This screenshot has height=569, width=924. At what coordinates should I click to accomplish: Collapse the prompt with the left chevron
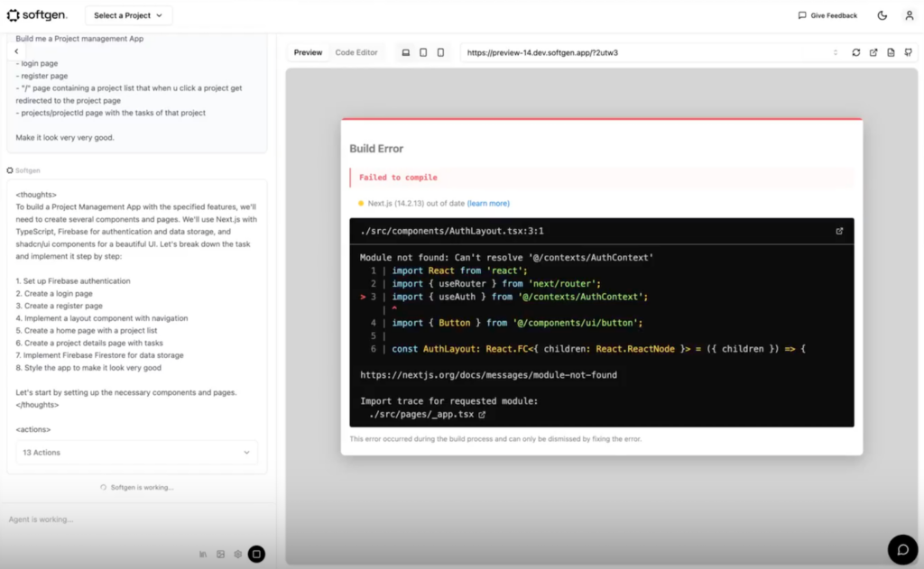[18, 52]
